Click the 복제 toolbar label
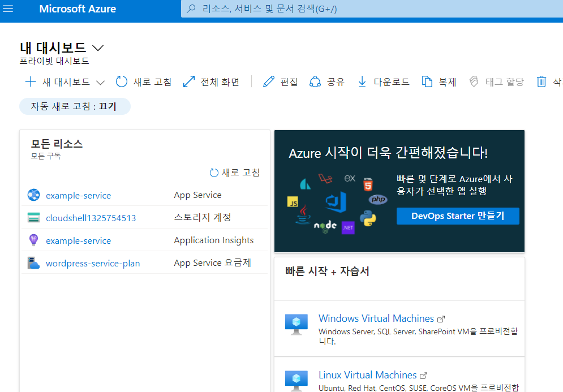Screen dimensions: 563x392 point(448,82)
